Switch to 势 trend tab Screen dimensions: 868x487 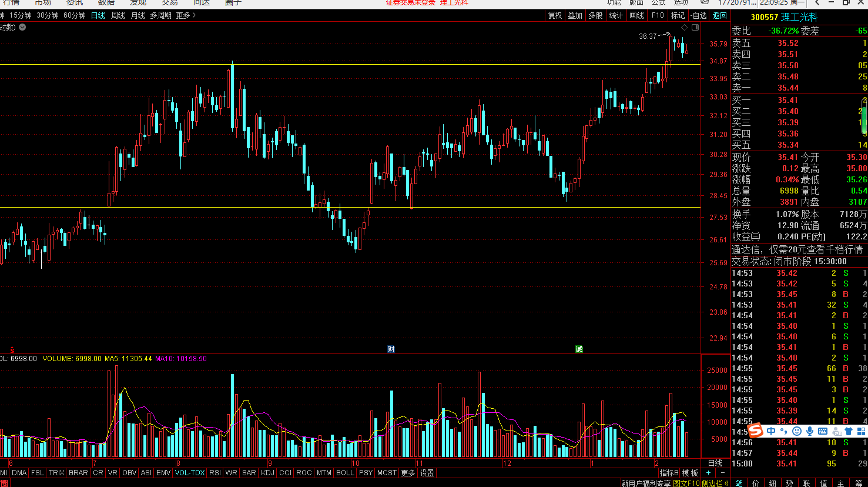pyautogui.click(x=790, y=483)
